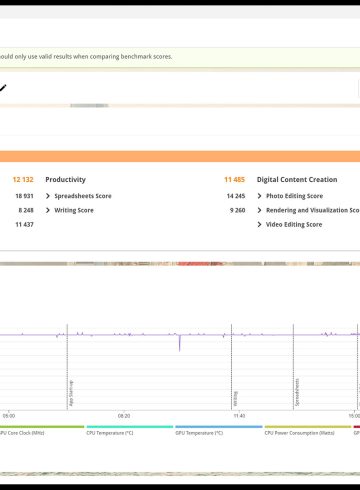The width and height of the screenshot is (360, 490).
Task: Click the Spreadsheets score value 18 931
Action: tap(24, 196)
